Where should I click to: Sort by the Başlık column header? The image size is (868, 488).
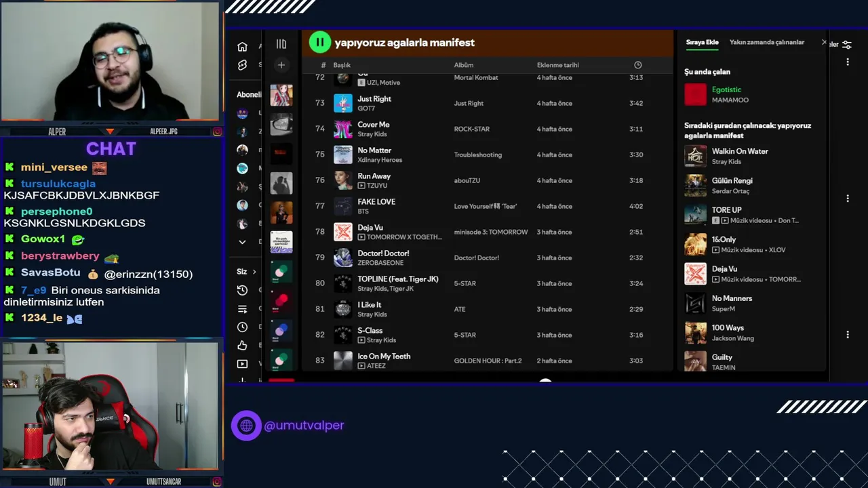342,65
